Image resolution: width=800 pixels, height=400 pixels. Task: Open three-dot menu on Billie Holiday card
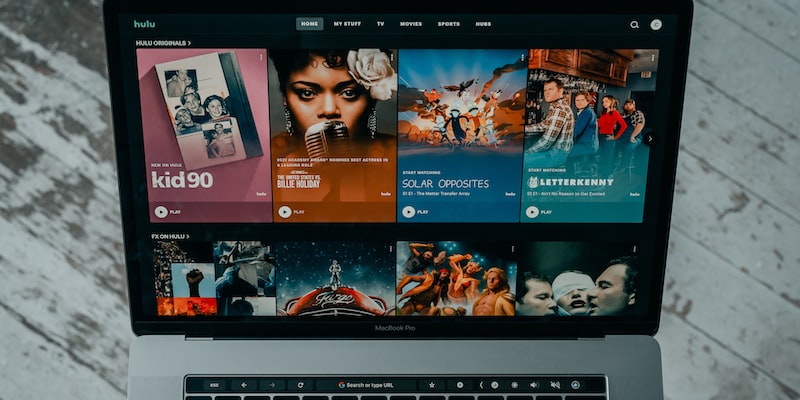point(392,58)
